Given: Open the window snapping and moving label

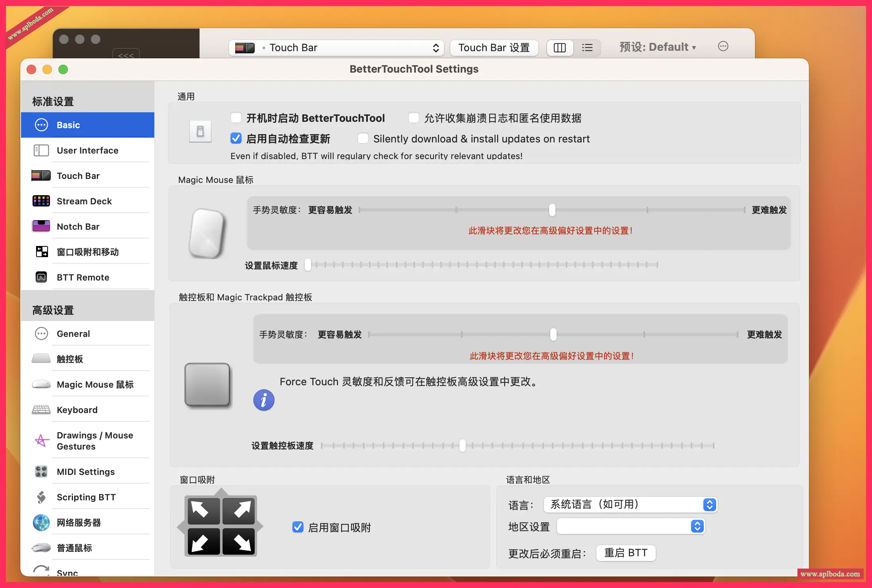Looking at the screenshot, I should (88, 252).
